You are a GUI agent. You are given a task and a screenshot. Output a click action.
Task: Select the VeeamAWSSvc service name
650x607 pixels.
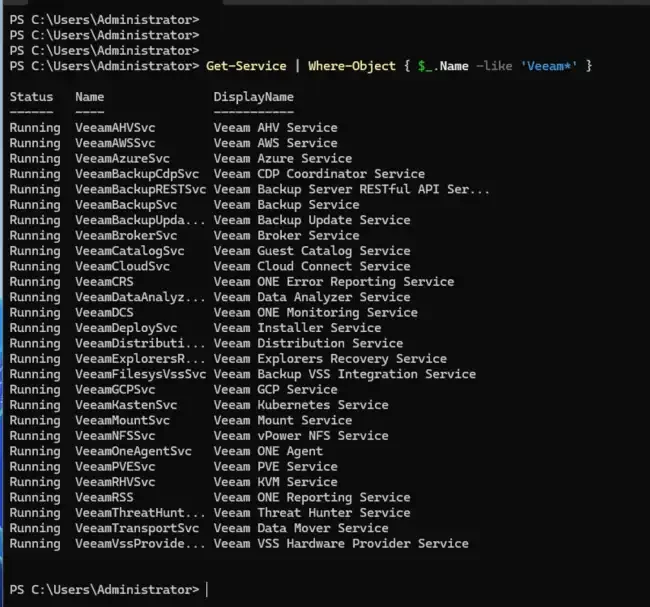pyautogui.click(x=115, y=143)
